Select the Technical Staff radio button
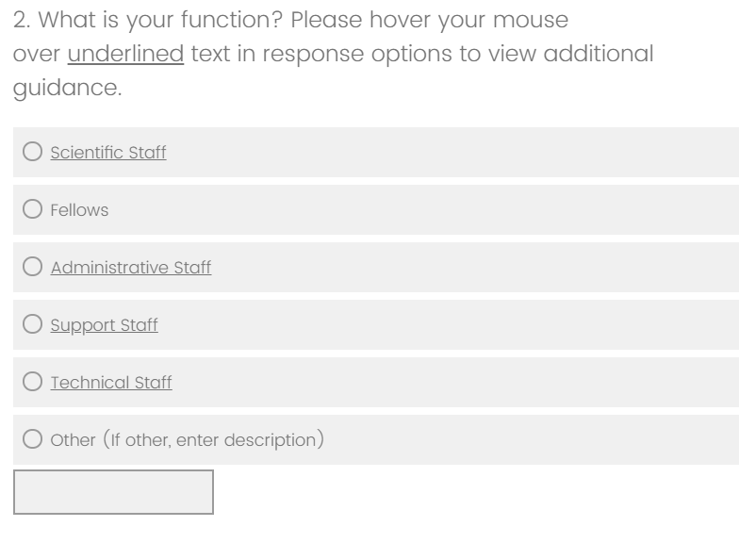Image resolution: width=756 pixels, height=543 pixels. [33, 383]
